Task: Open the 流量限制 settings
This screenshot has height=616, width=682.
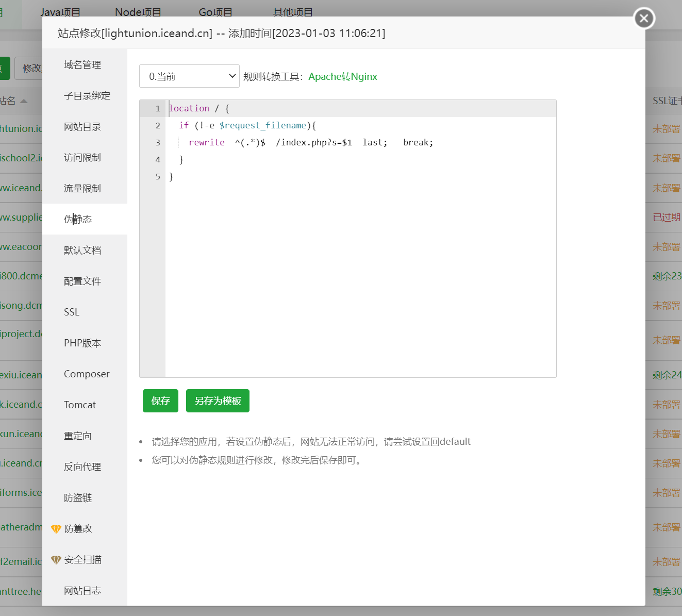Action: click(x=82, y=188)
